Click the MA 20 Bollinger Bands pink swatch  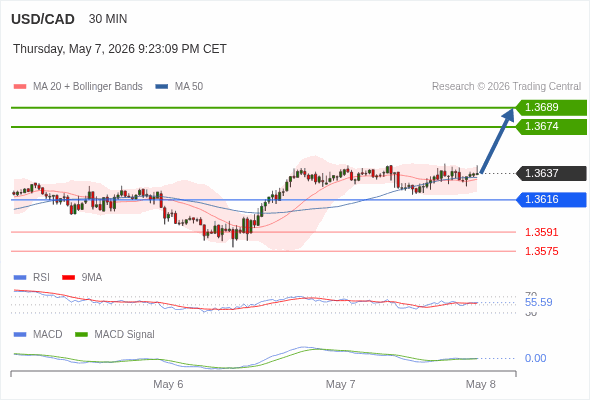tap(20, 87)
